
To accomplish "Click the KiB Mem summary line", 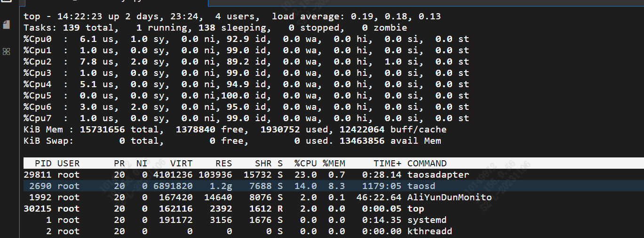I will coord(235,130).
